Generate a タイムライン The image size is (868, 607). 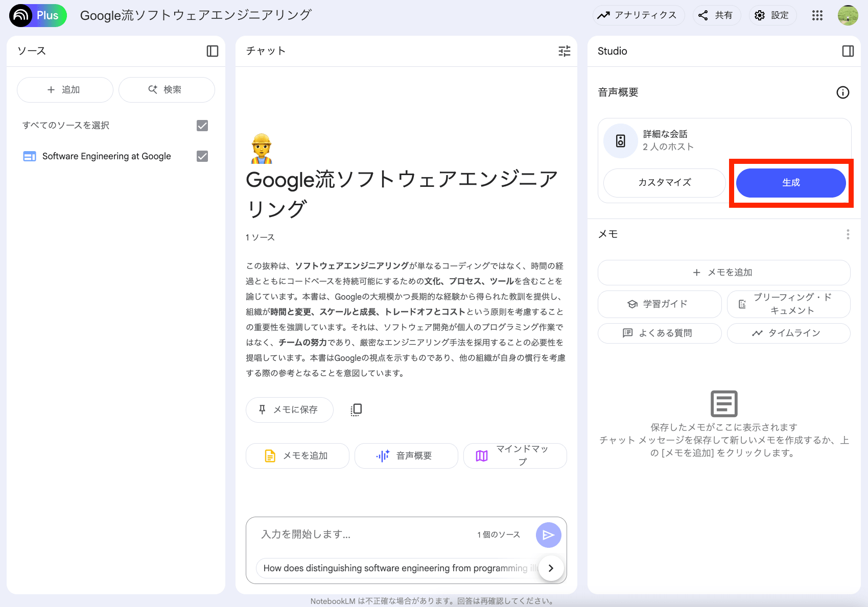(789, 333)
